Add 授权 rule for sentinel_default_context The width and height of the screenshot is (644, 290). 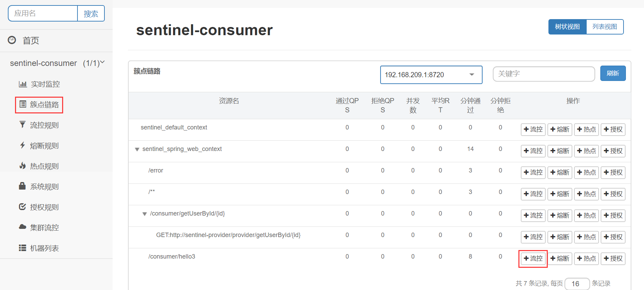(x=613, y=129)
